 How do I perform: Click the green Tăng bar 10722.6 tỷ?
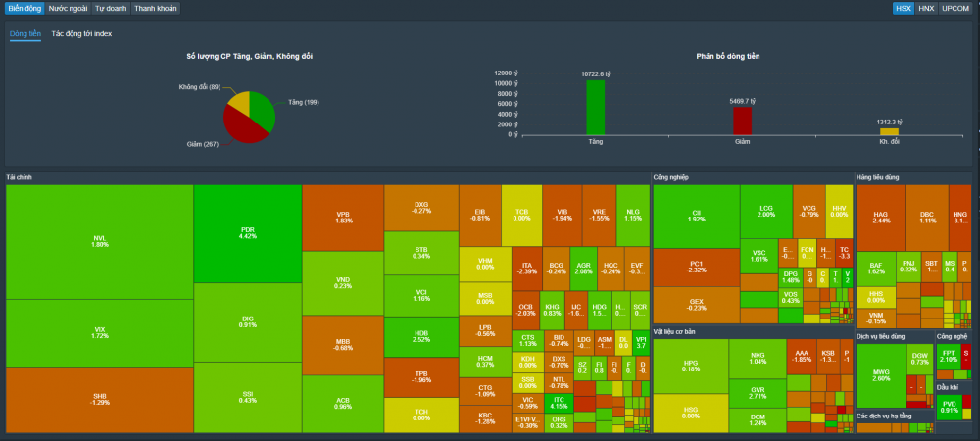595,108
